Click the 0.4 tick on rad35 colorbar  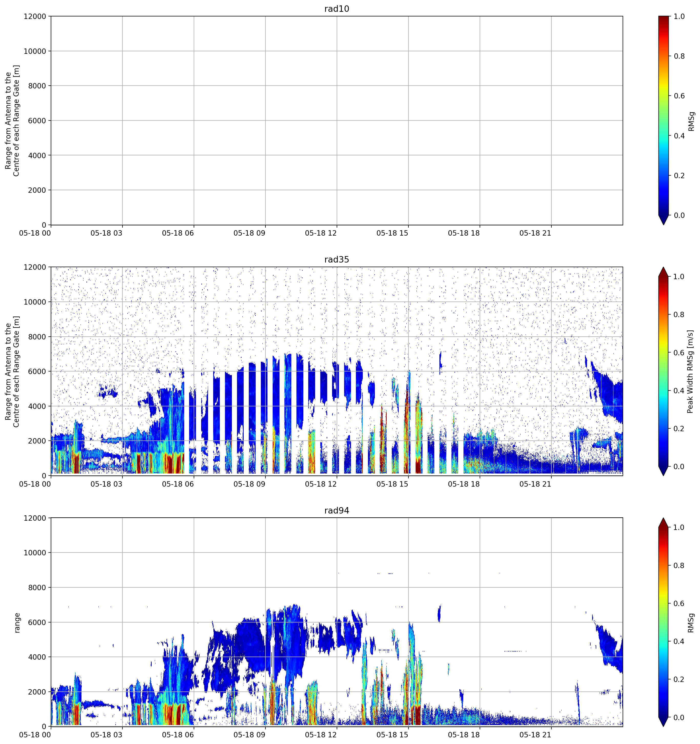679,391
